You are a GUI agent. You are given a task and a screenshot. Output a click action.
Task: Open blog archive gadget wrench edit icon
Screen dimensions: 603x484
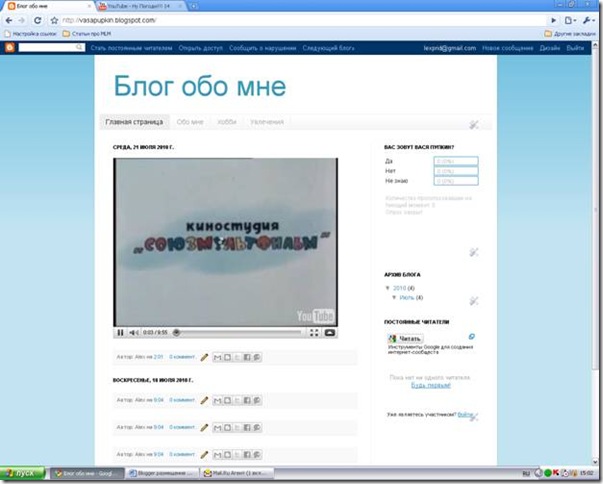tap(473, 301)
